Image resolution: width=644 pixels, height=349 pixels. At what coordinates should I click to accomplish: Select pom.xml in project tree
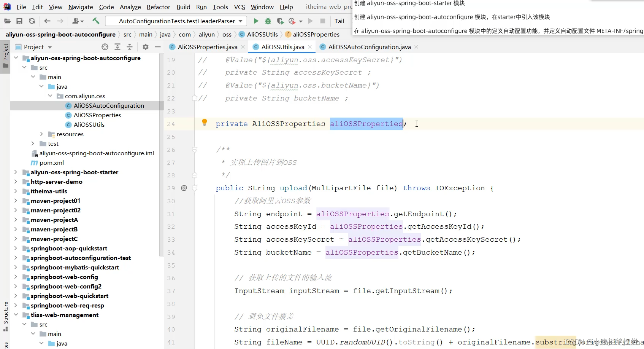52,163
